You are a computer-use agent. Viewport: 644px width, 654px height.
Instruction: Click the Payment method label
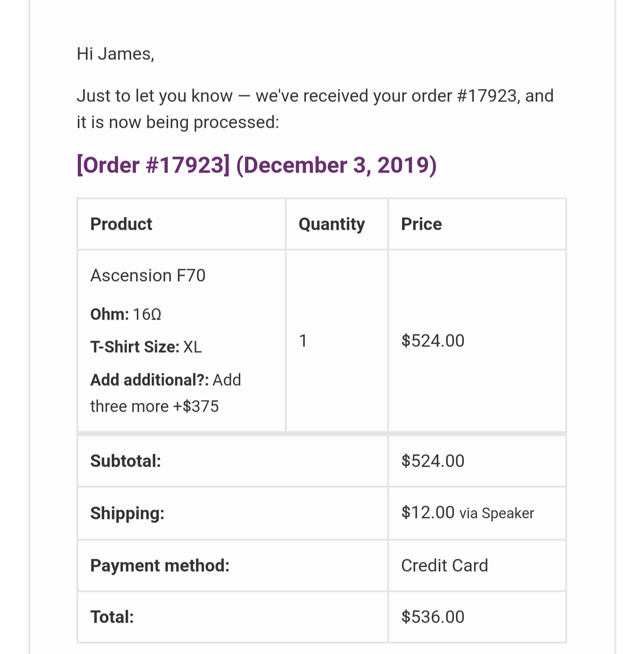point(160,565)
